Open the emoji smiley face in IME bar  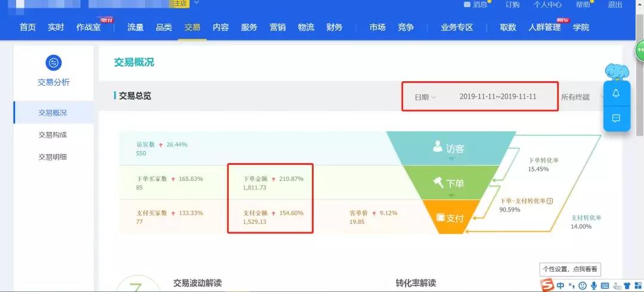[x=583, y=285]
